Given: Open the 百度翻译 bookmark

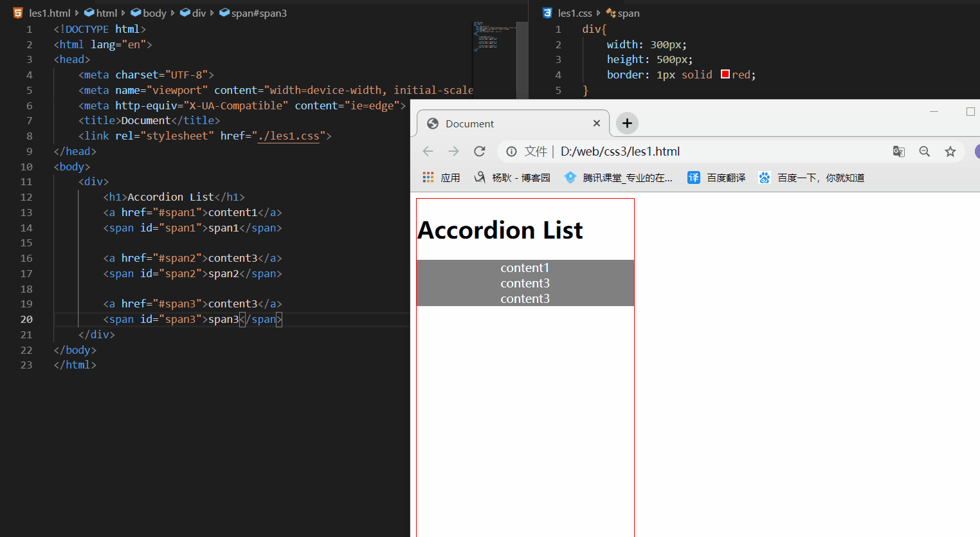Looking at the screenshot, I should (717, 178).
